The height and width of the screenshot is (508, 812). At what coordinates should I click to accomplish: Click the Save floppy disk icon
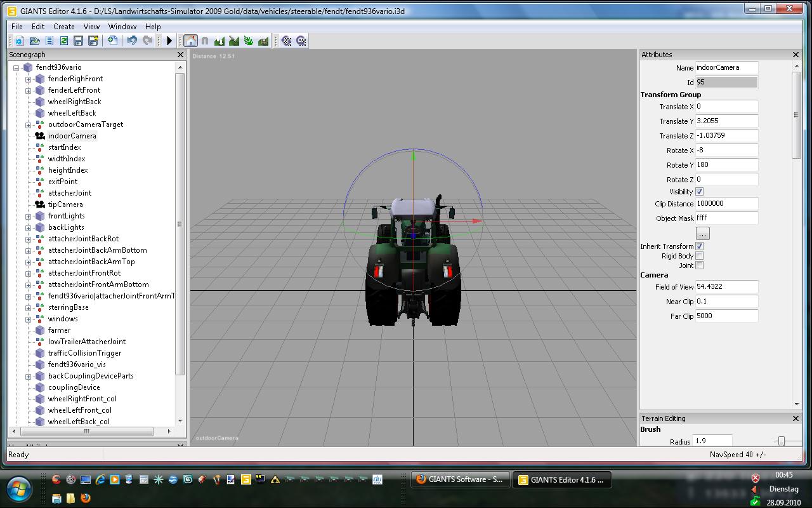pyautogui.click(x=78, y=41)
